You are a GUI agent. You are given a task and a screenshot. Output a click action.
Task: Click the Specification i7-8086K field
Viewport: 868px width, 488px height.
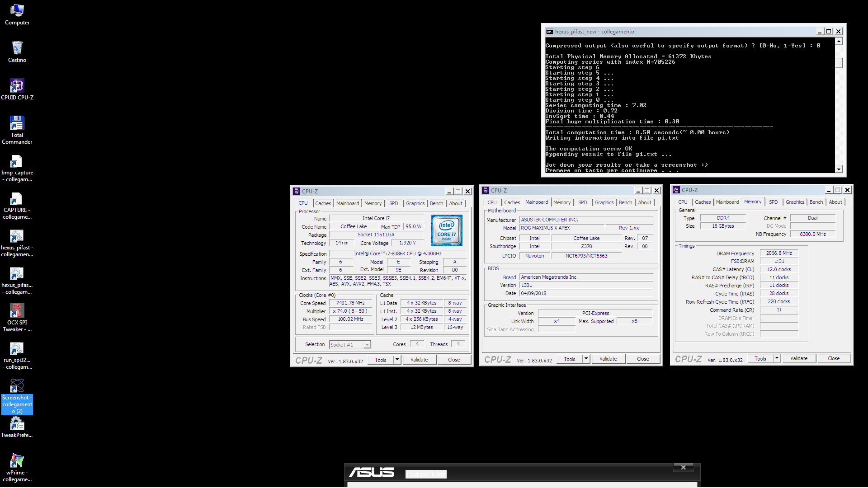coord(398,253)
